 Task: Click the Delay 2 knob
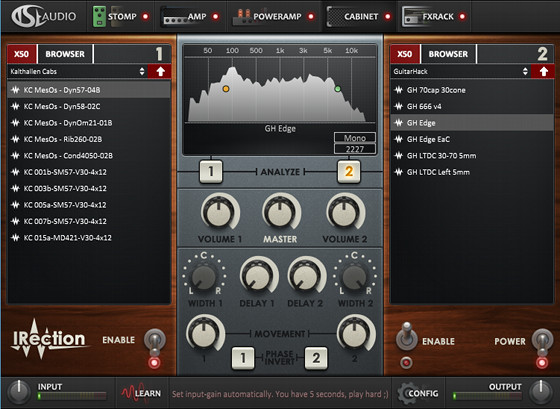point(306,276)
